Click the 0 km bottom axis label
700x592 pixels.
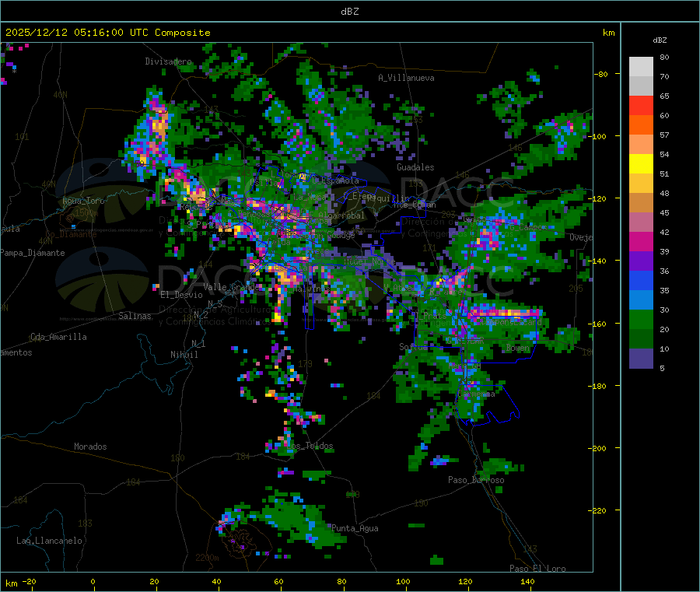[x=93, y=581]
